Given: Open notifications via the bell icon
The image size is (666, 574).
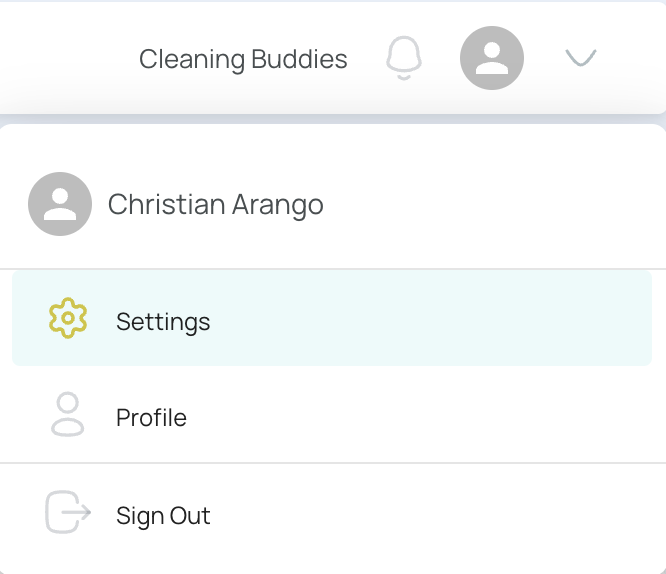Looking at the screenshot, I should click(x=404, y=58).
